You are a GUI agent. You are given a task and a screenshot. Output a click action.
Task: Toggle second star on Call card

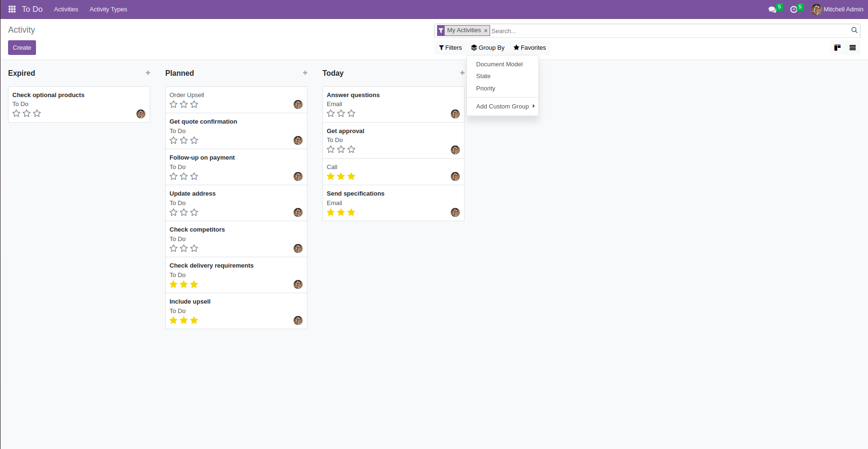[x=341, y=176]
